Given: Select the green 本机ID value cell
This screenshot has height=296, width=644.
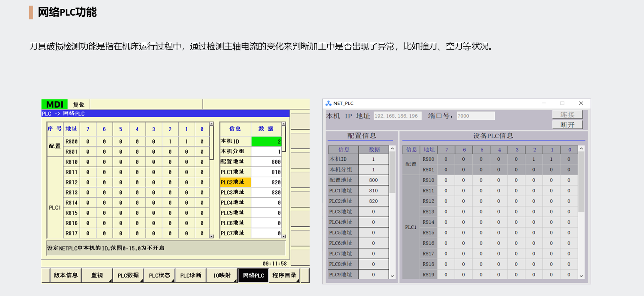Looking at the screenshot, I should coord(266,142).
